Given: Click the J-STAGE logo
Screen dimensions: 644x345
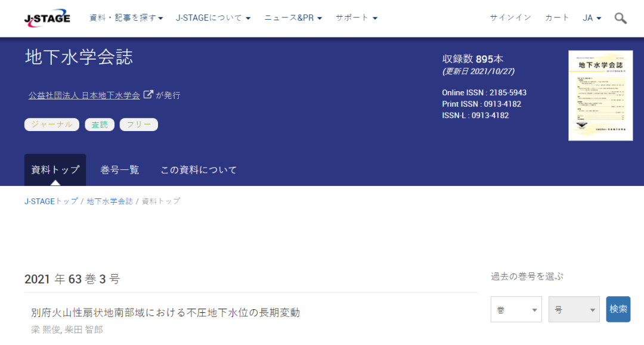Looking at the screenshot, I should (x=47, y=18).
